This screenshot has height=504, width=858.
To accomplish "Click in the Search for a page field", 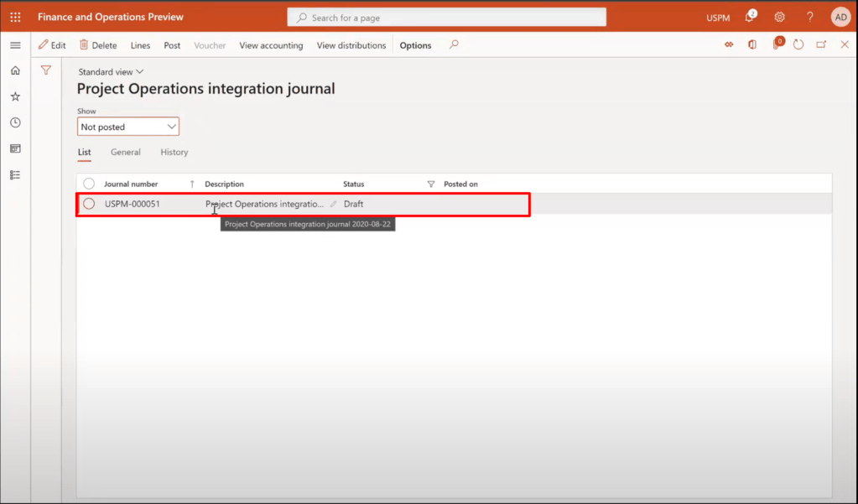I will point(453,18).
